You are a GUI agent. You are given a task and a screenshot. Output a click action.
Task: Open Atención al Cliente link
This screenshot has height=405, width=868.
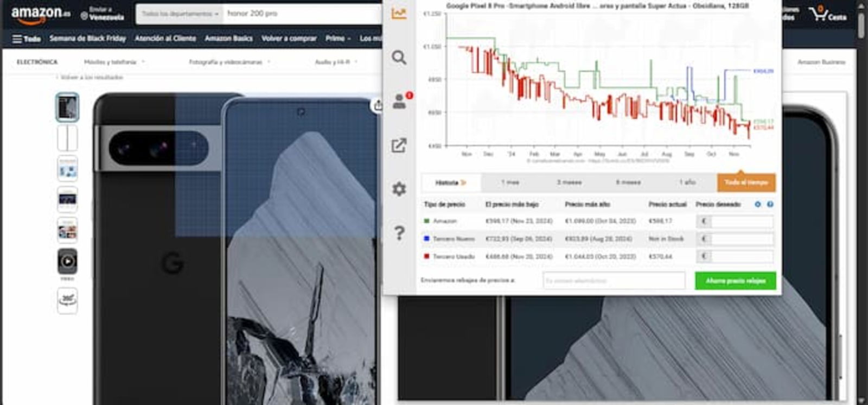click(x=165, y=39)
